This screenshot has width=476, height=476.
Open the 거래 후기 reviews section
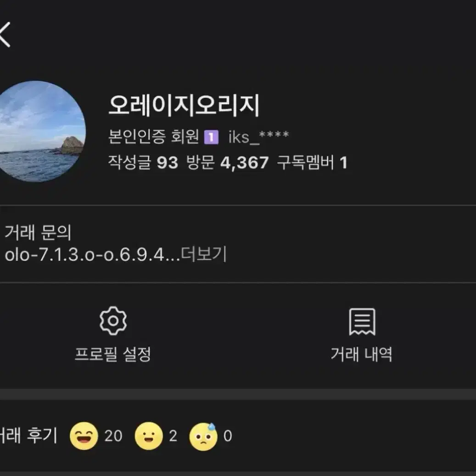coord(28,436)
